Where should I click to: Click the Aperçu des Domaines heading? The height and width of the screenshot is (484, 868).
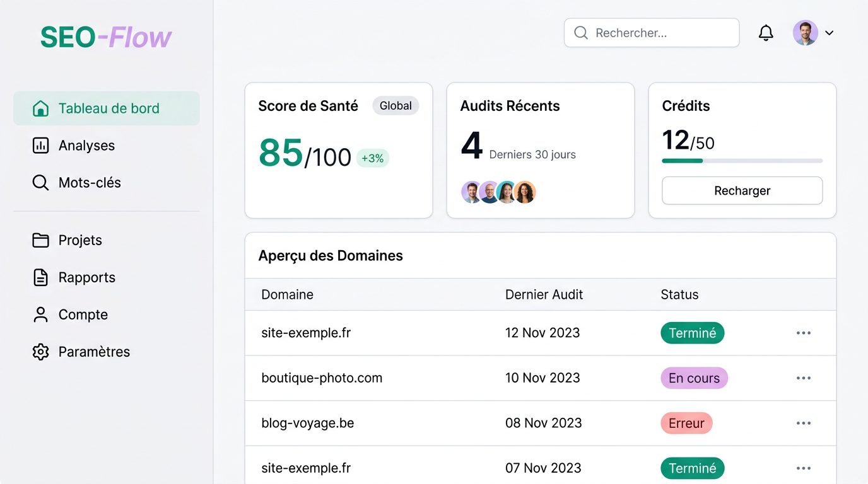tap(331, 256)
